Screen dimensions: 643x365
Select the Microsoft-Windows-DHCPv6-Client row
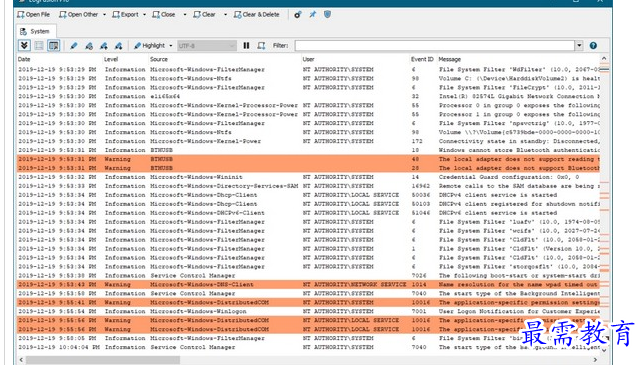click(308, 213)
